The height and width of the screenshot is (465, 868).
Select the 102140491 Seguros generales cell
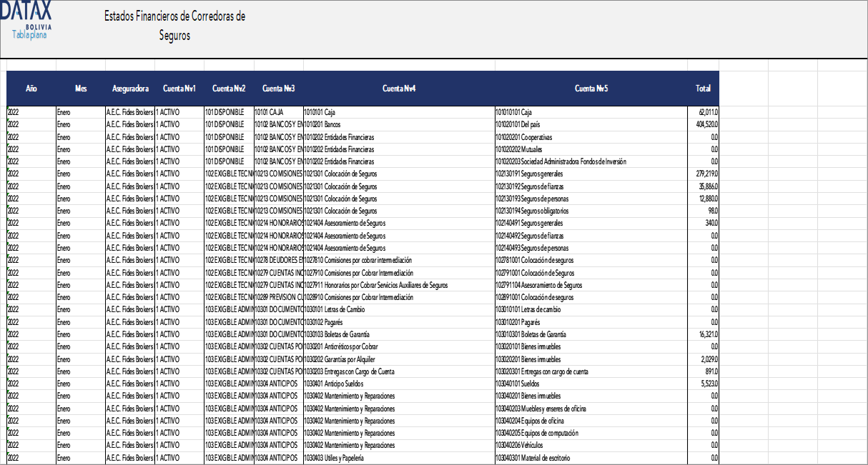(591, 223)
